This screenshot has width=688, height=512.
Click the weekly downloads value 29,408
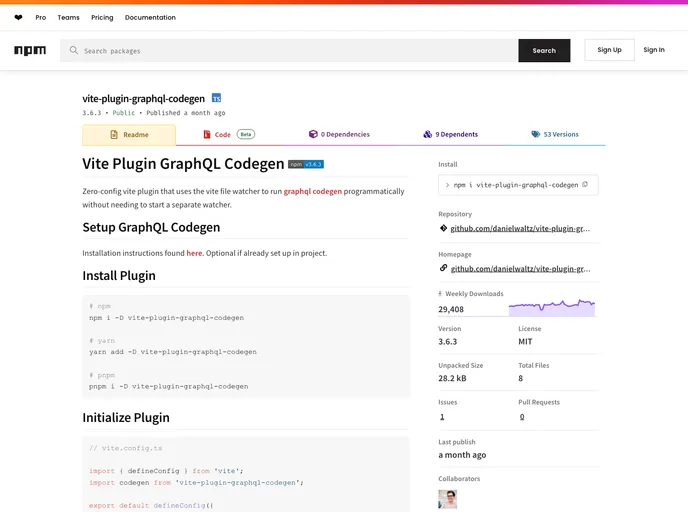point(451,309)
